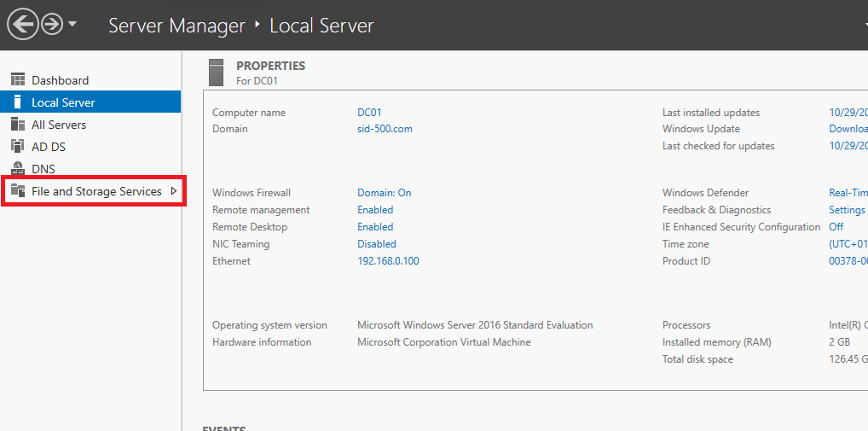
Task: Click the AD DS role icon
Action: coord(18,147)
